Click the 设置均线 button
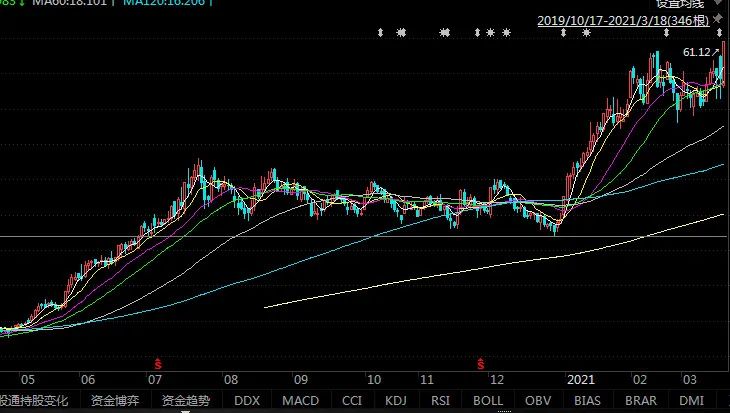The height and width of the screenshot is (413, 730). [x=681, y=4]
